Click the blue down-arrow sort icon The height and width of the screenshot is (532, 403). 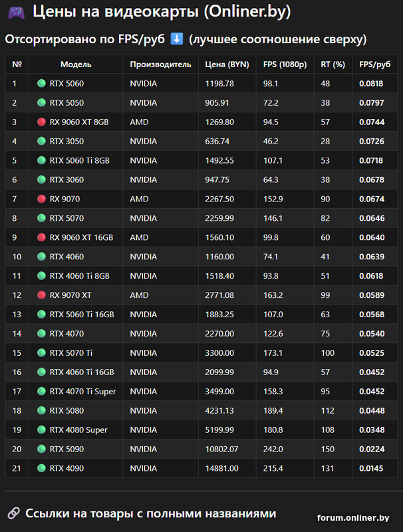click(177, 39)
